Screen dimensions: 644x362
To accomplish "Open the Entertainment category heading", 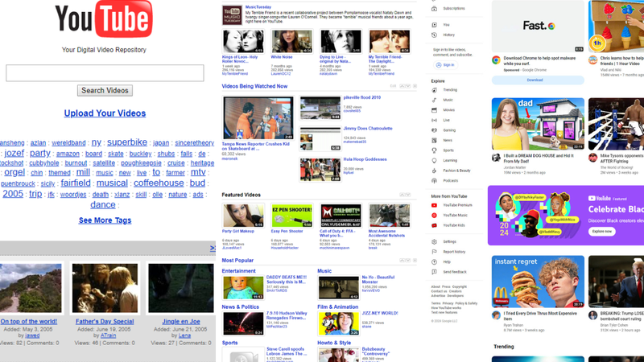I will [x=238, y=271].
